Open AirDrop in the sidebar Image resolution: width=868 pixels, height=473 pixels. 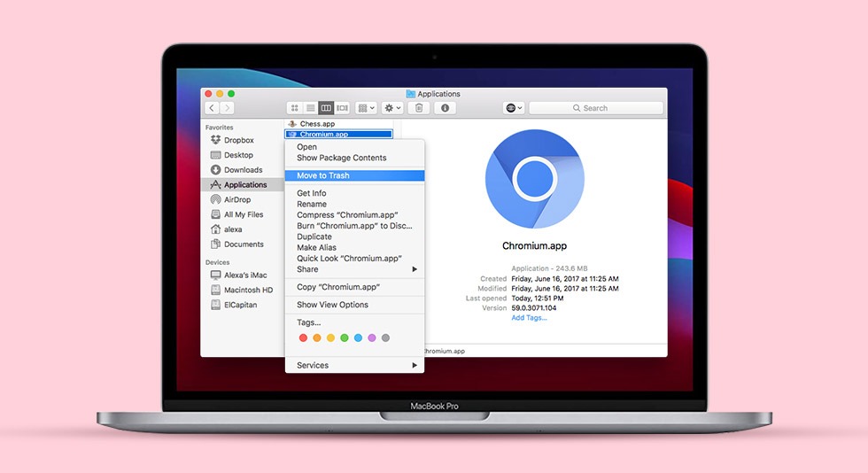click(x=237, y=199)
